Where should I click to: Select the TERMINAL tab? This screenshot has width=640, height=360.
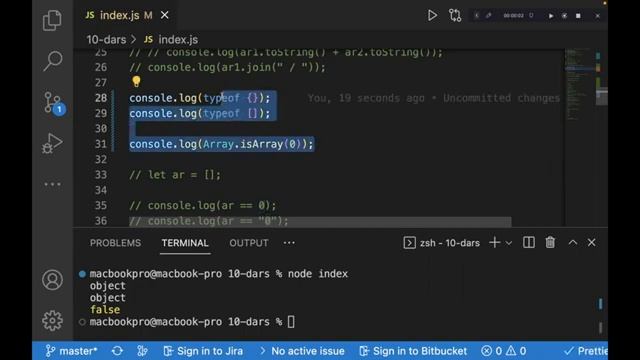[185, 243]
